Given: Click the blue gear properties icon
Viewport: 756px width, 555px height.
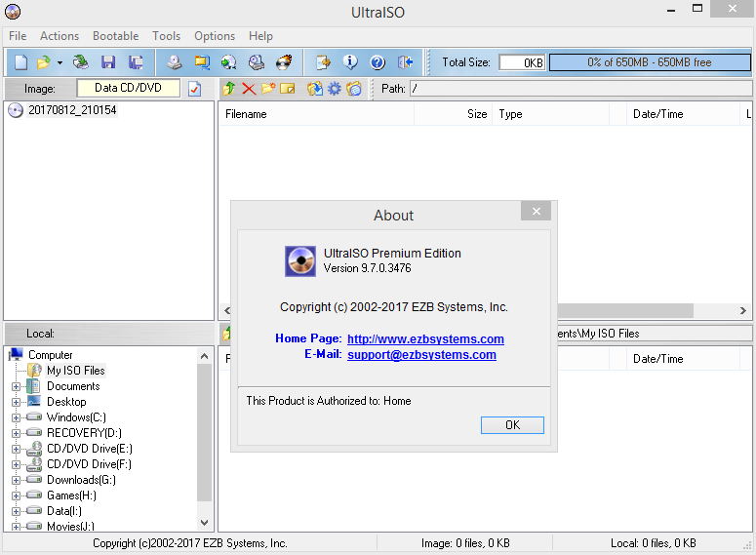Looking at the screenshot, I should point(335,89).
